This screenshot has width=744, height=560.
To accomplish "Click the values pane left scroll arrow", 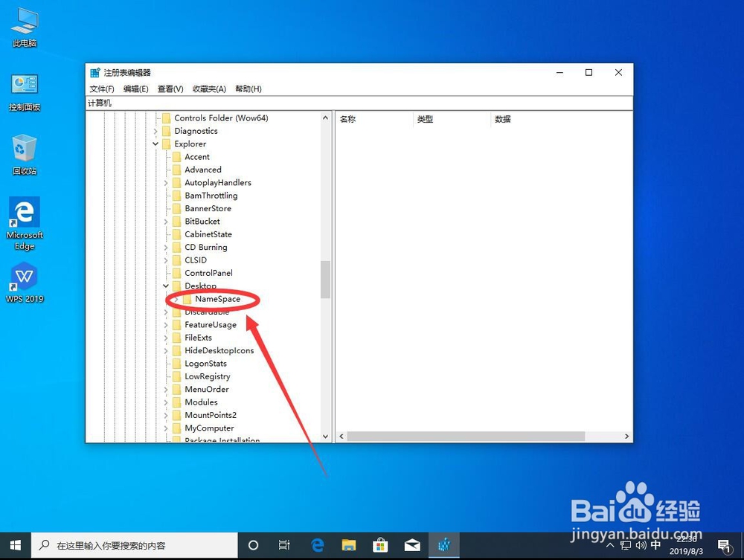I will 341,437.
